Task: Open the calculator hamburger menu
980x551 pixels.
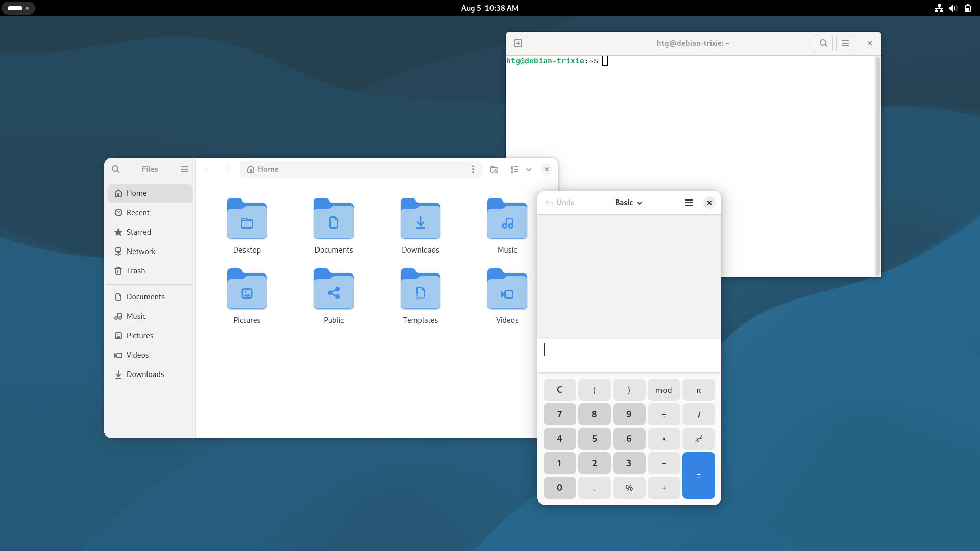Action: 689,203
